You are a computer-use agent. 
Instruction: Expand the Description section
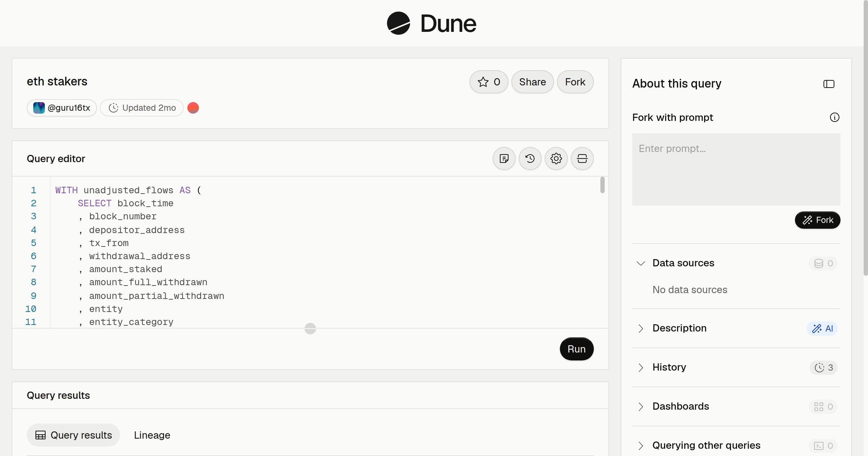[641, 328]
